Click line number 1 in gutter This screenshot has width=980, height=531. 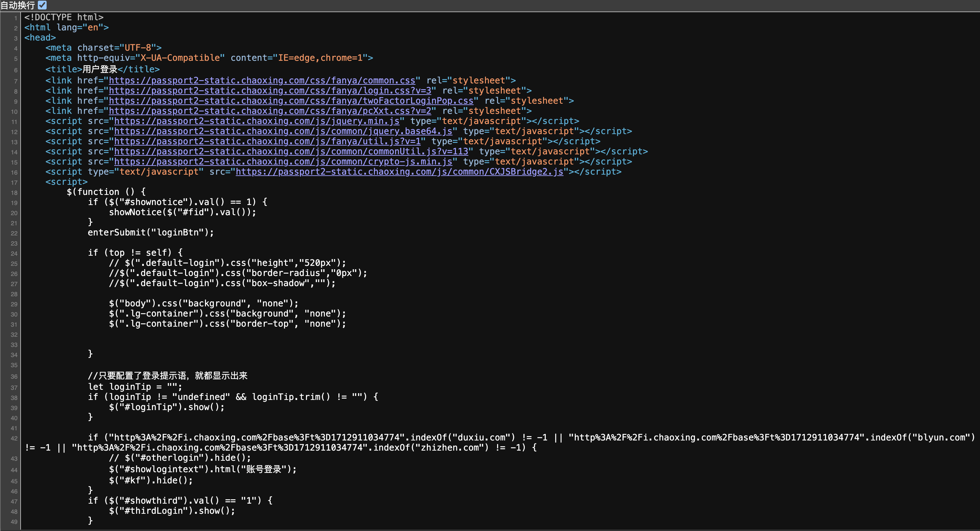16,18
